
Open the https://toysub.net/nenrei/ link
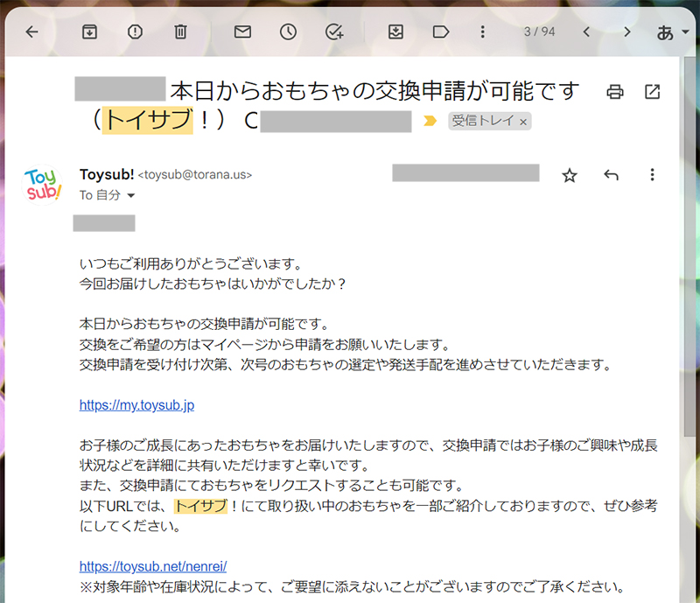click(x=152, y=566)
